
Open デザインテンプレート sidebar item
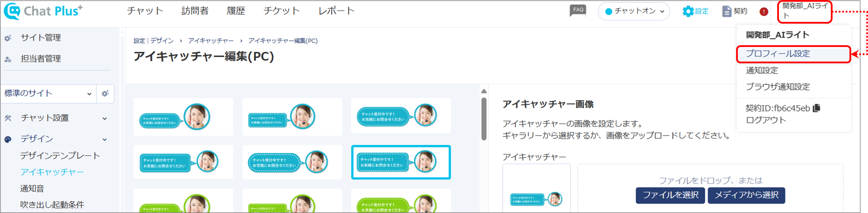pos(60,156)
